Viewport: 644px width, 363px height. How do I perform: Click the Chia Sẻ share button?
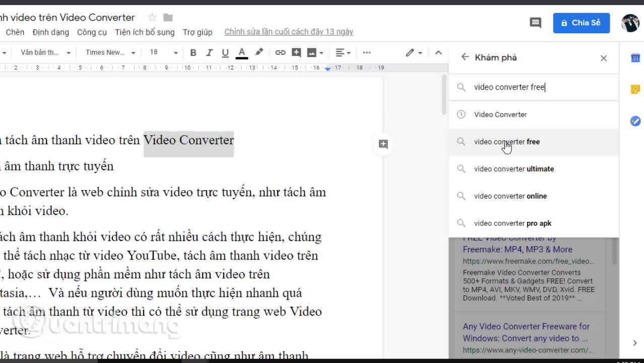(x=582, y=23)
